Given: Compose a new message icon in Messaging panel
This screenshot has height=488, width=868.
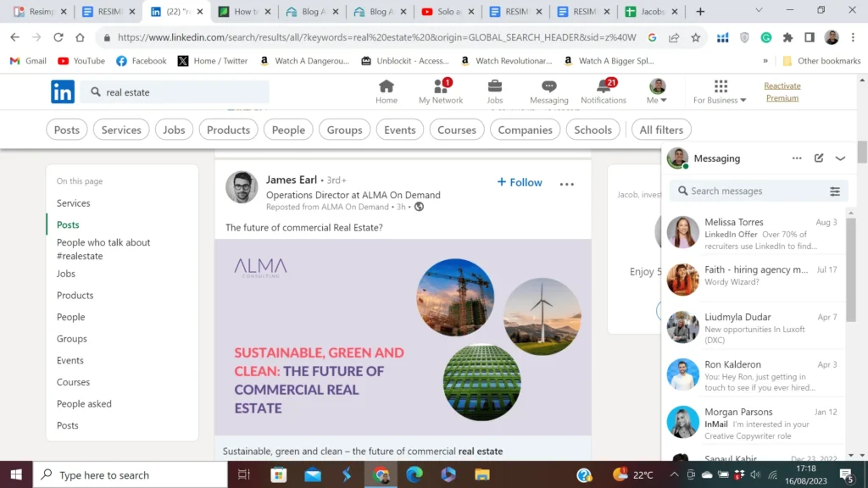Looking at the screenshot, I should [819, 158].
